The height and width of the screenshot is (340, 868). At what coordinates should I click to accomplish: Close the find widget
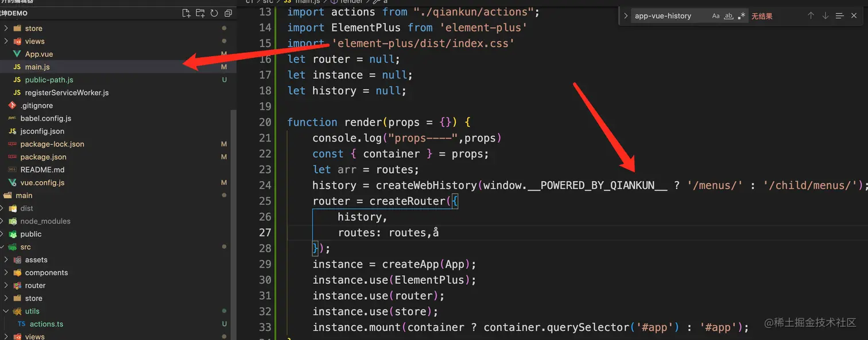(854, 16)
